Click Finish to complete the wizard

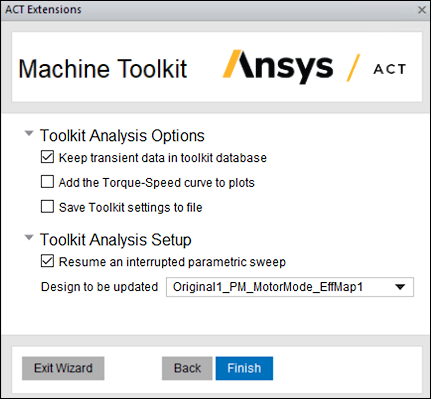[244, 368]
